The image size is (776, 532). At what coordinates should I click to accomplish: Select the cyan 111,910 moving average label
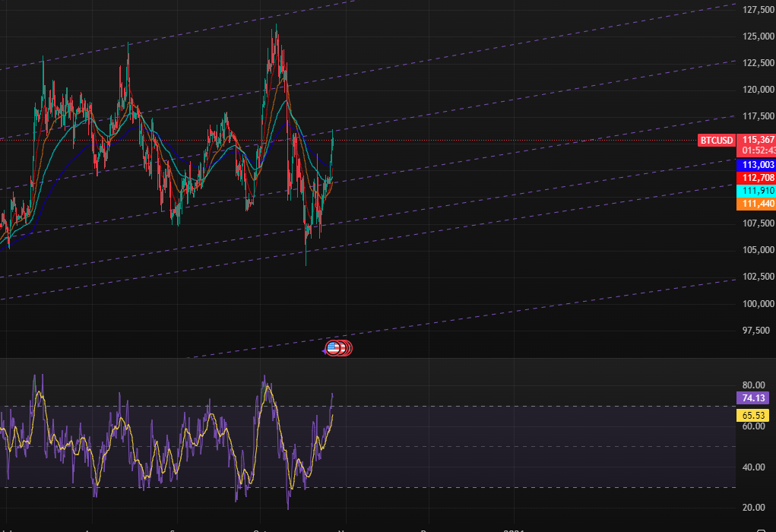757,191
